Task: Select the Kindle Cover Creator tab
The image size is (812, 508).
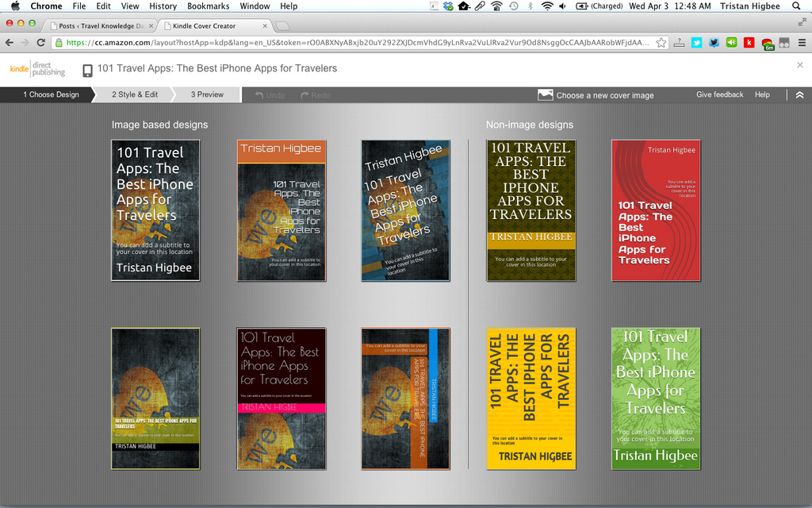Action: click(213, 25)
